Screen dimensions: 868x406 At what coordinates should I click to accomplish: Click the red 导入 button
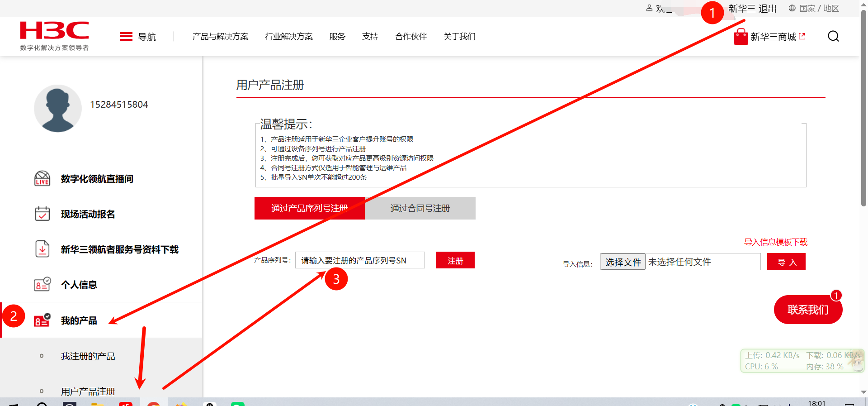point(786,262)
